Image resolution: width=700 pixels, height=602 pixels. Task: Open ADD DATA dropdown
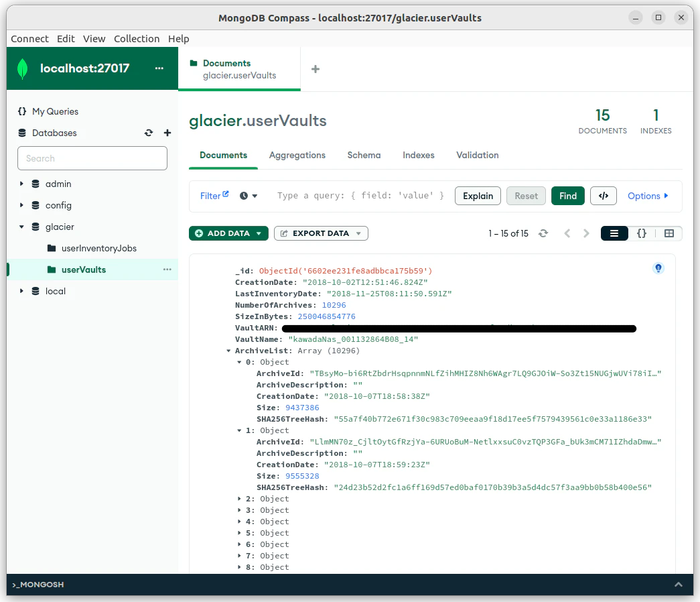pyautogui.click(x=228, y=233)
